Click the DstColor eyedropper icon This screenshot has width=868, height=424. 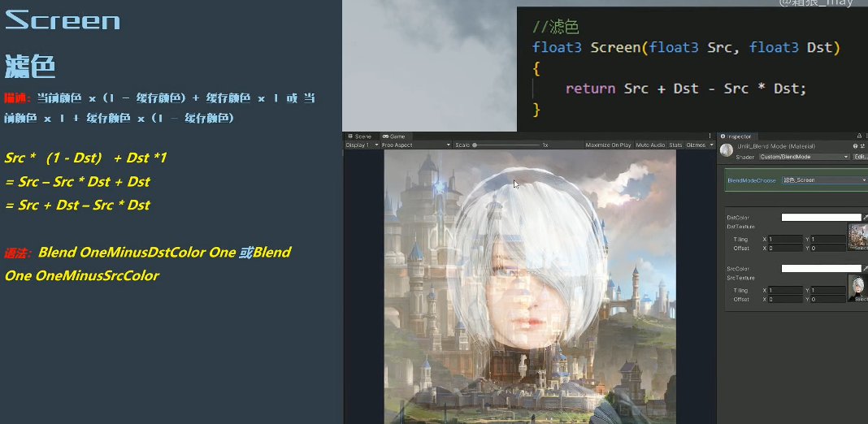(x=866, y=218)
